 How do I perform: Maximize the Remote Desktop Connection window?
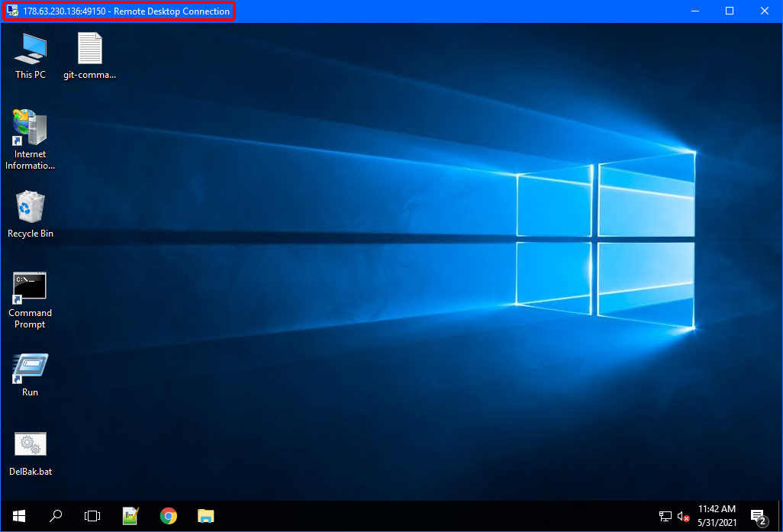point(730,11)
